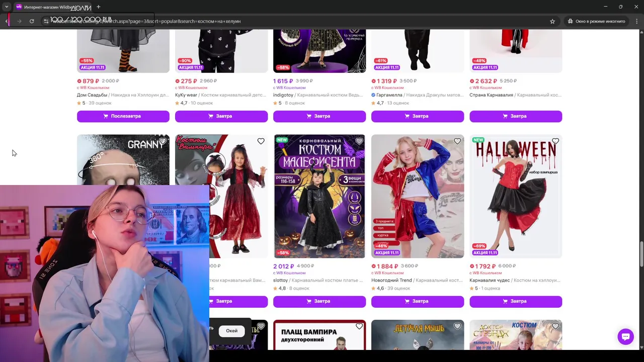Click the address bar URL
The height and width of the screenshot is (362, 644).
pyautogui.click(x=147, y=21)
